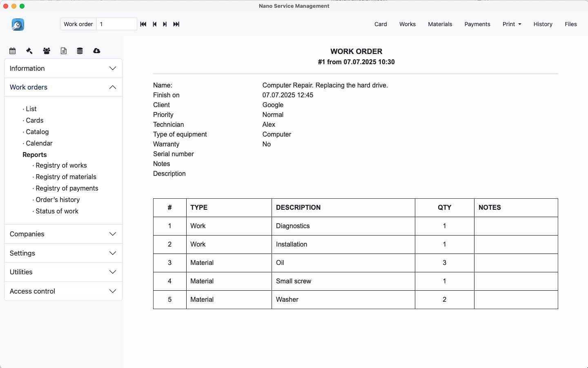Click the cloud download sidebar icon
The image size is (588, 368).
tap(97, 51)
